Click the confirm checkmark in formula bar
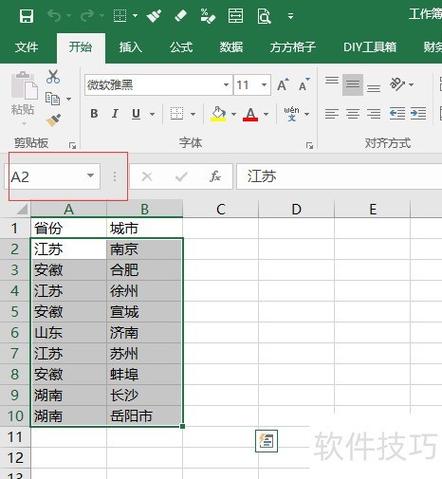The width and height of the screenshot is (442, 479). pyautogui.click(x=181, y=176)
